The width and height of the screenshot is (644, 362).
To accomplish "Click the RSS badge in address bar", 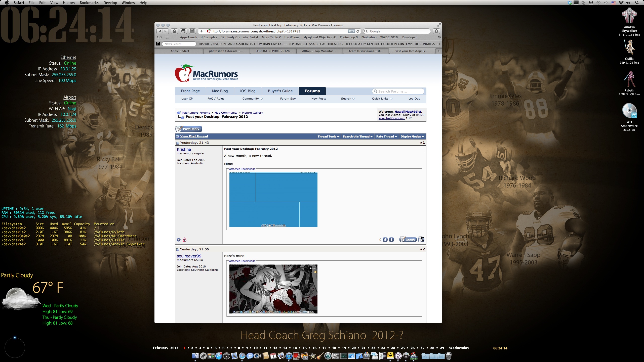I will click(351, 31).
